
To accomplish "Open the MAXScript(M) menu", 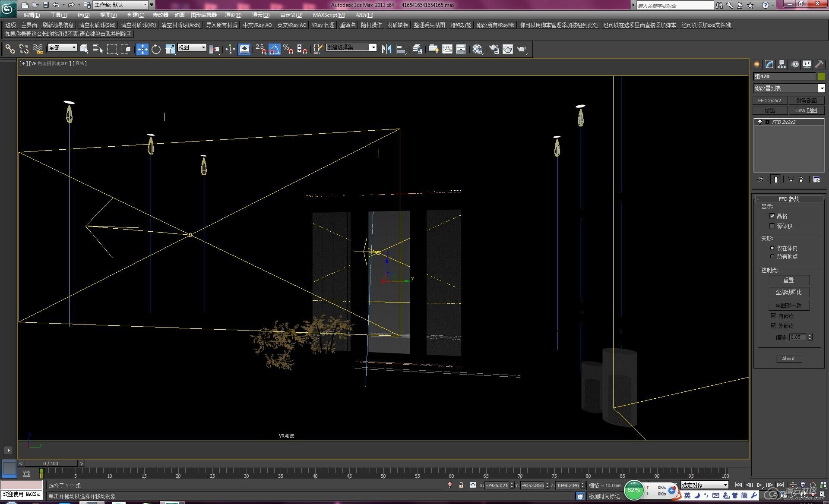I will 329,15.
